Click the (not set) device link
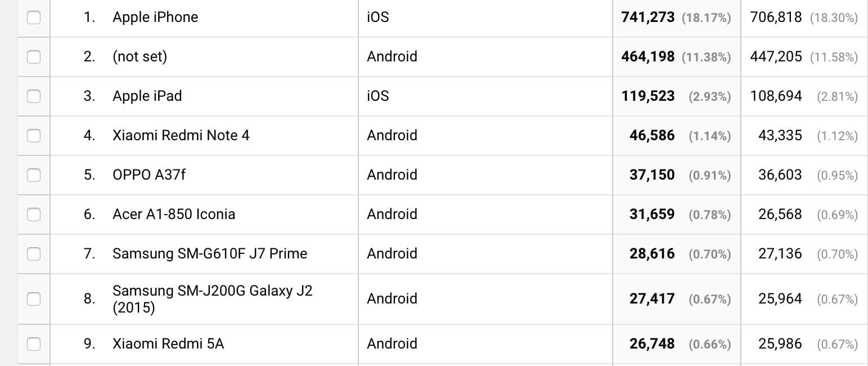 tap(140, 57)
